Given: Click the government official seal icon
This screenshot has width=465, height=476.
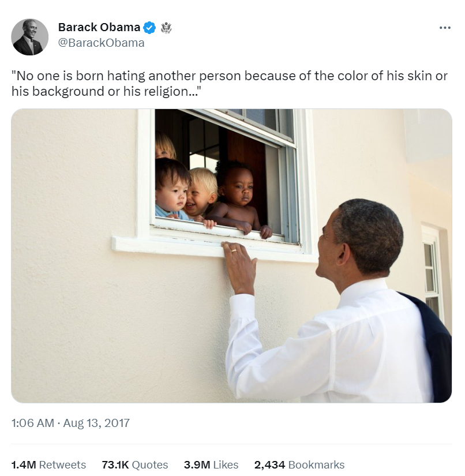Looking at the screenshot, I should click(x=166, y=27).
